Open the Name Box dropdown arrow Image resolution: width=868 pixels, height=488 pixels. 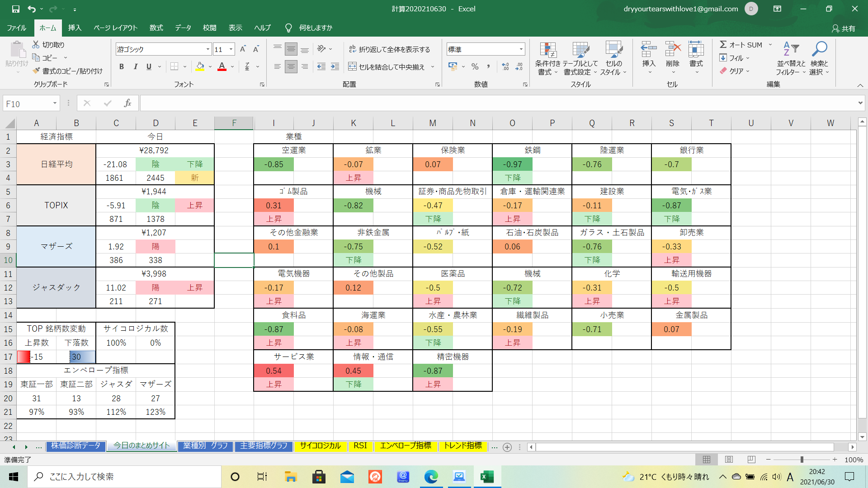pos(55,103)
